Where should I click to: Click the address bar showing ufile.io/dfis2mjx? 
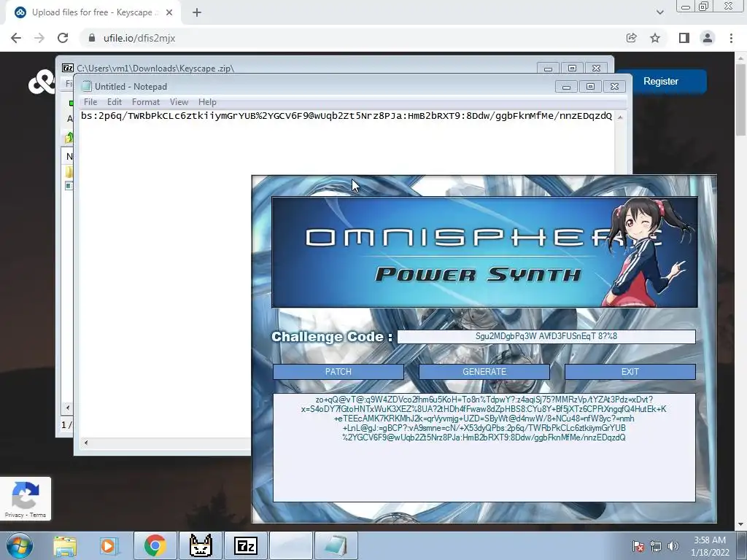[x=139, y=38]
